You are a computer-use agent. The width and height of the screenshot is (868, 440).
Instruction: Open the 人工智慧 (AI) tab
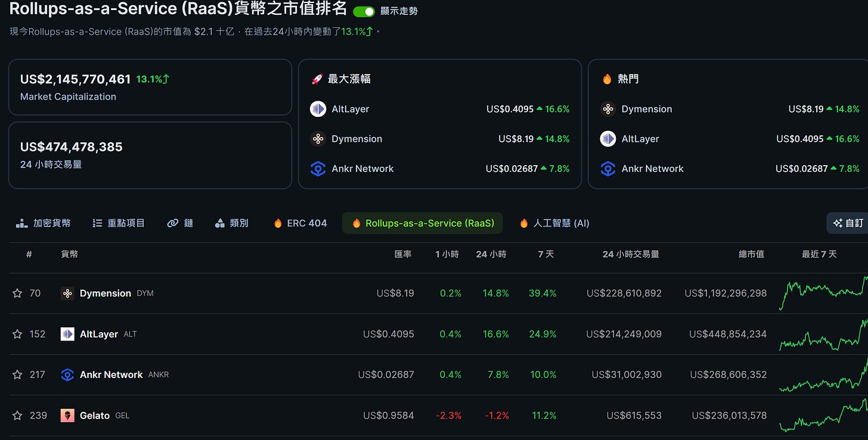(554, 223)
